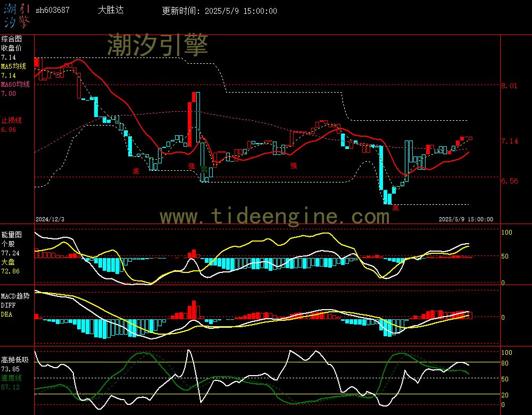Select the MACD趋势 panel label
532x415 pixels.
(x=15, y=296)
